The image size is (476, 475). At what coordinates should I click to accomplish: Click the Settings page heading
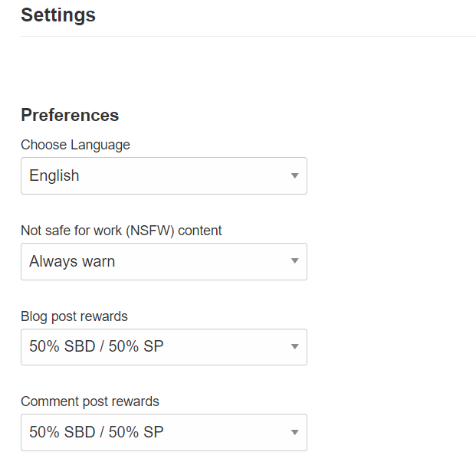pyautogui.click(x=58, y=15)
